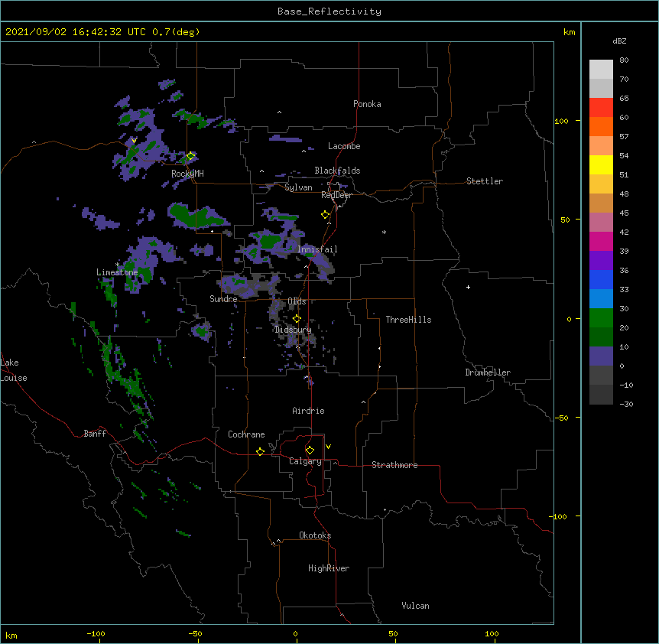Viewport: 659px width, 644px height.
Task: Click the Calgary city label
Action: coord(305,461)
